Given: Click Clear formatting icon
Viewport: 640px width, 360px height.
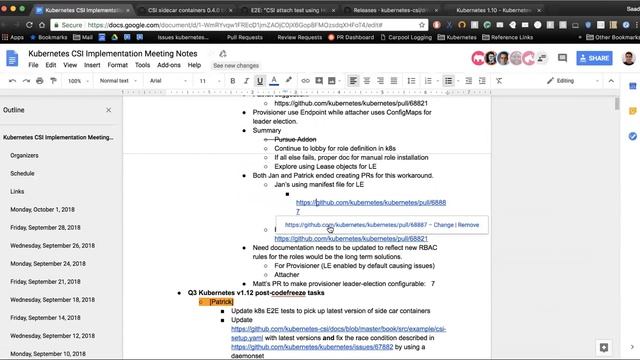Looking at the screenshot, I should click(x=499, y=81).
